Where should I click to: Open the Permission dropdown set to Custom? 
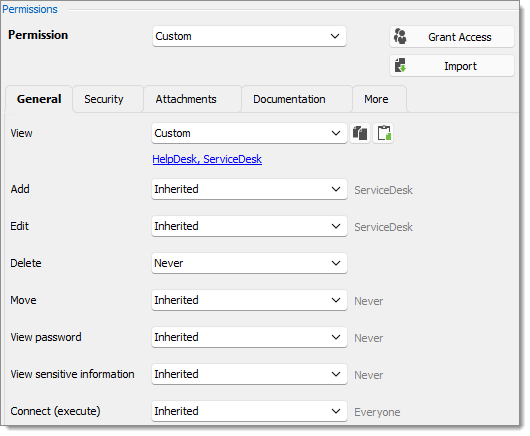point(249,36)
